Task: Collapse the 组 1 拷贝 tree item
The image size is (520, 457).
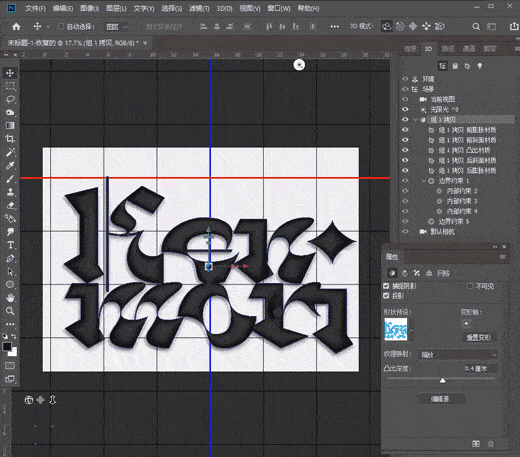Action: (415, 119)
